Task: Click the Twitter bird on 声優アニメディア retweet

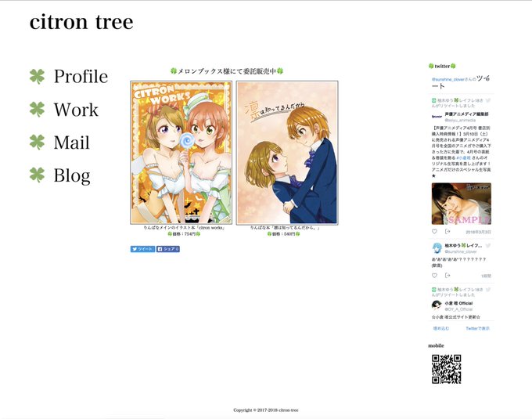Action: coord(488,100)
